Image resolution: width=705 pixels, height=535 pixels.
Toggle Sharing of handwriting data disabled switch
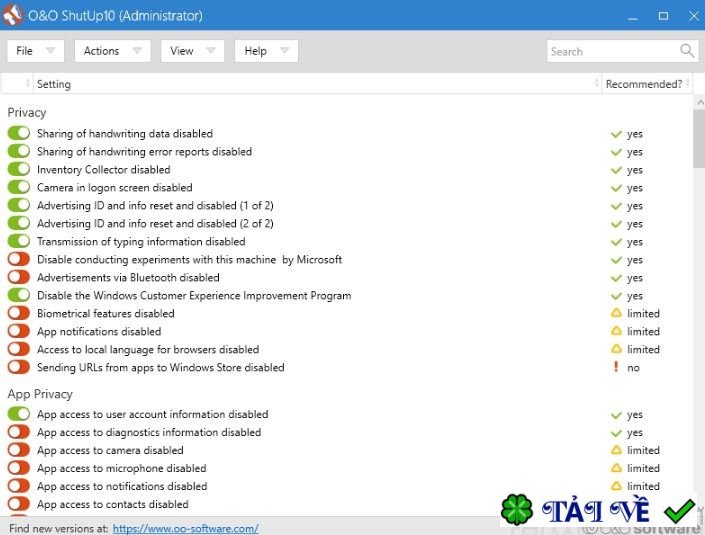pyautogui.click(x=18, y=133)
